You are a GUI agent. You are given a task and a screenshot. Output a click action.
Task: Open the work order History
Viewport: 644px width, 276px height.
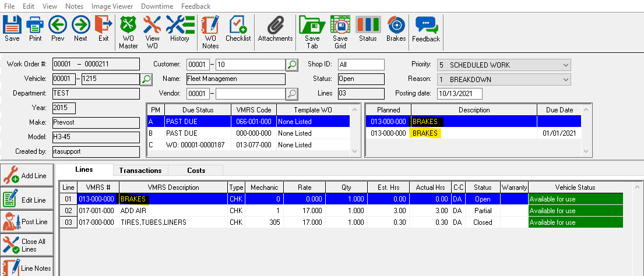pos(180,29)
